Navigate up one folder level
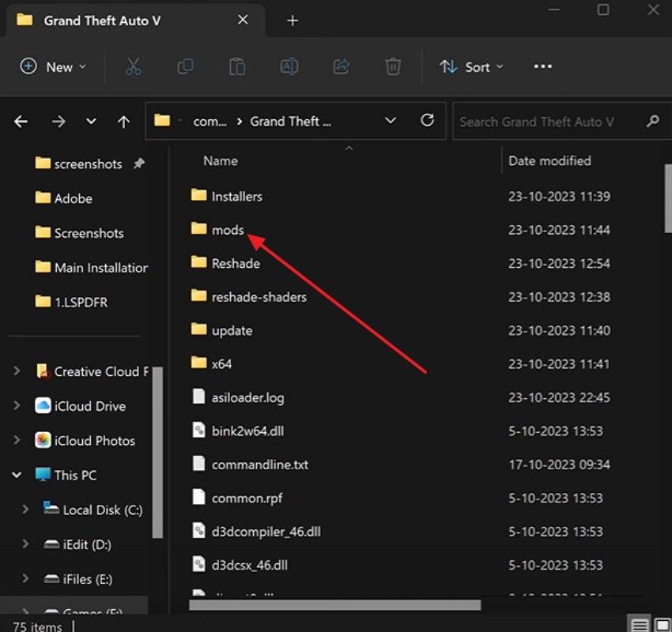 tap(123, 121)
